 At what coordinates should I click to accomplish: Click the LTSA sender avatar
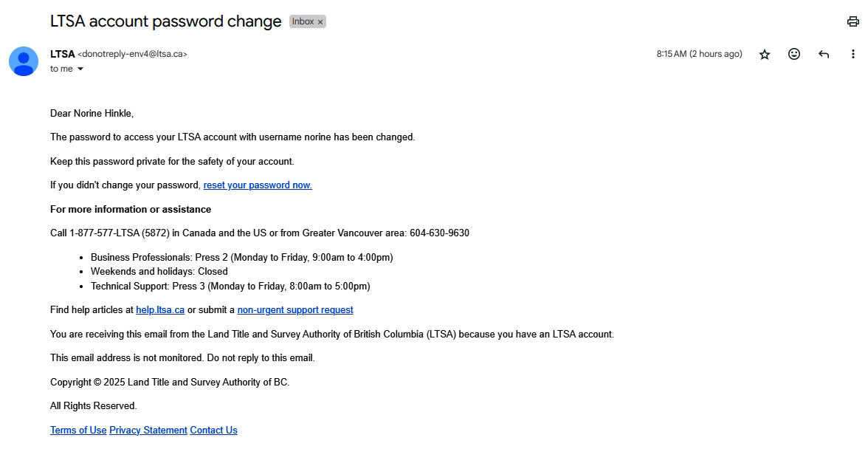point(24,61)
